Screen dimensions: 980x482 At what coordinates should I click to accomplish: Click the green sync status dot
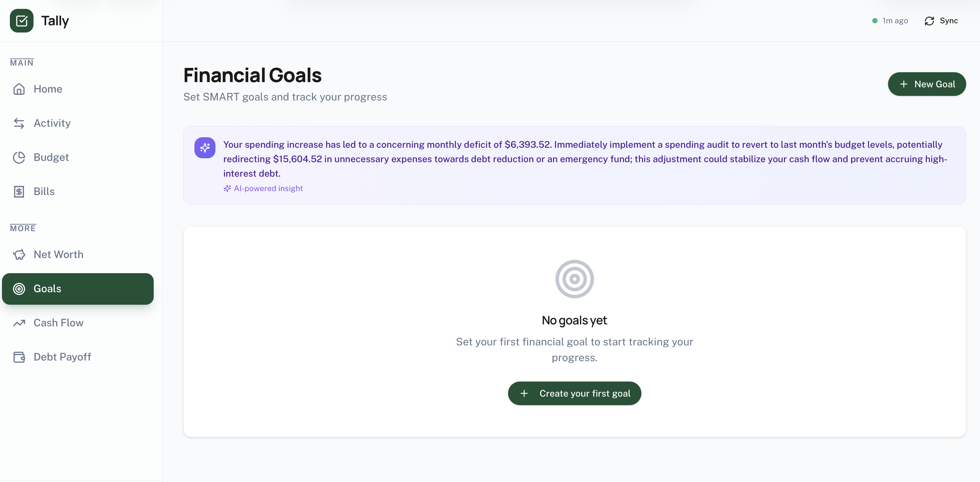(x=875, y=21)
